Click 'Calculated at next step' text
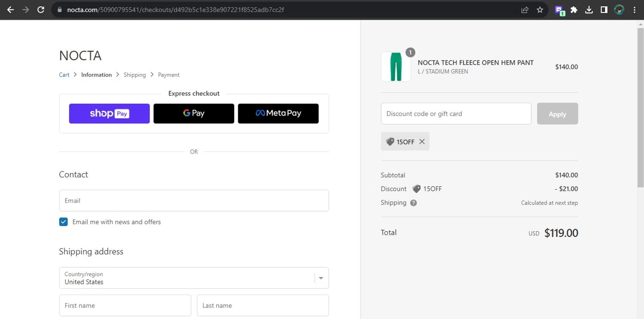The height and width of the screenshot is (319, 644). [550, 203]
